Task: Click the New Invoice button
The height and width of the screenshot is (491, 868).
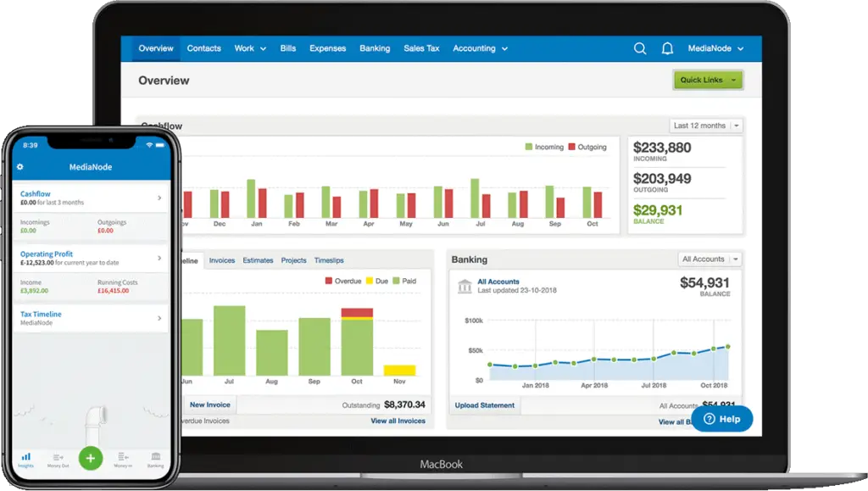Action: tap(210, 405)
